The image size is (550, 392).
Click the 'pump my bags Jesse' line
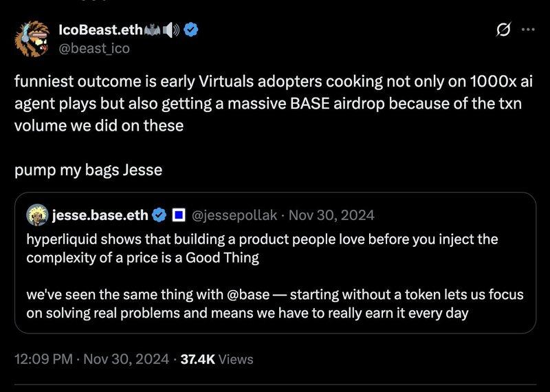pyautogui.click(x=89, y=170)
